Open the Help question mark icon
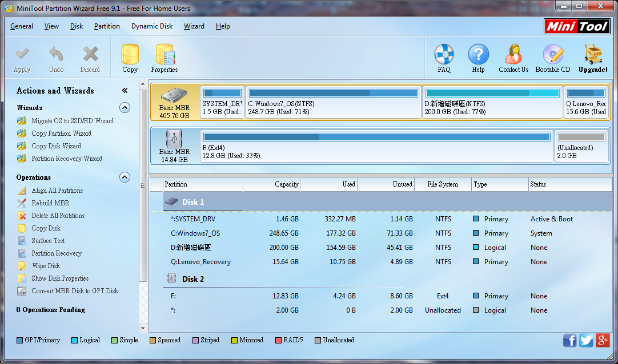The height and width of the screenshot is (364, 618). coord(479,54)
